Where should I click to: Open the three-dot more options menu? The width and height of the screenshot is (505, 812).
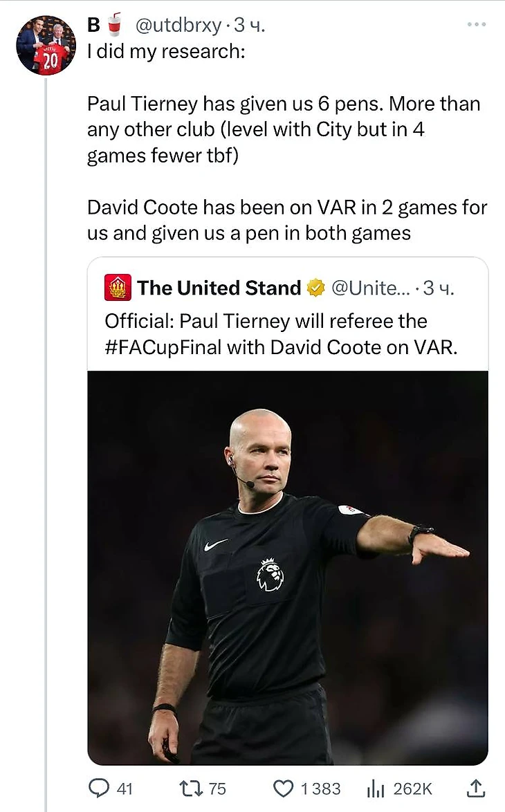click(477, 25)
